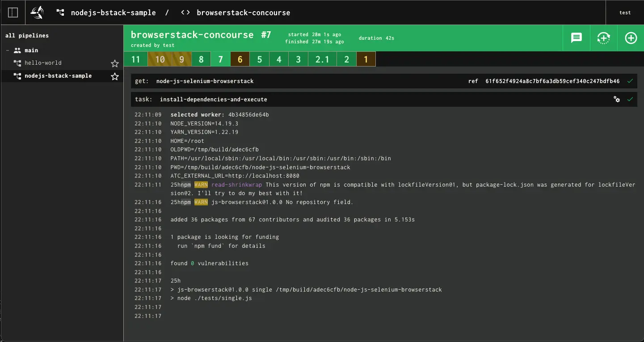Click the gear icon on task step

pos(617,99)
